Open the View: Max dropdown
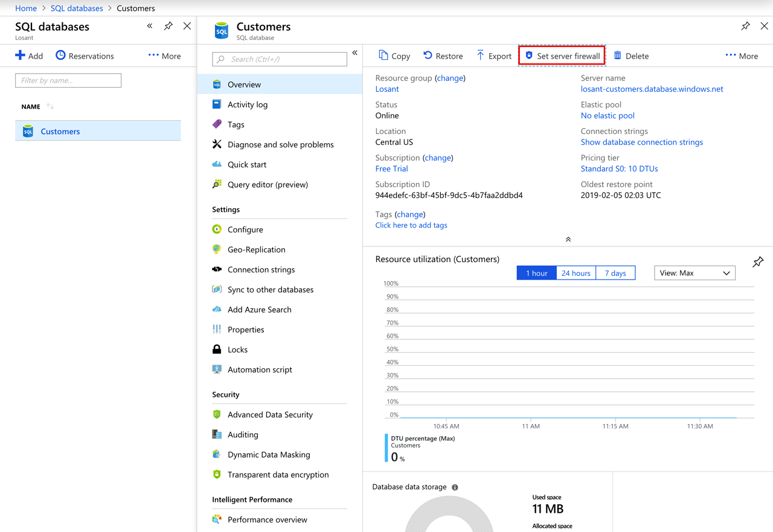Screen dimensions: 773x532 [694, 273]
